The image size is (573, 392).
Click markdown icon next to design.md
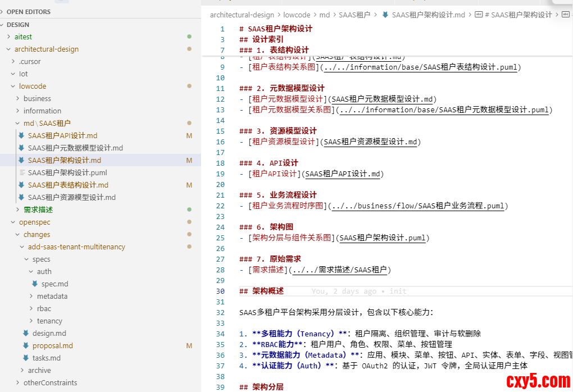[x=26, y=333]
